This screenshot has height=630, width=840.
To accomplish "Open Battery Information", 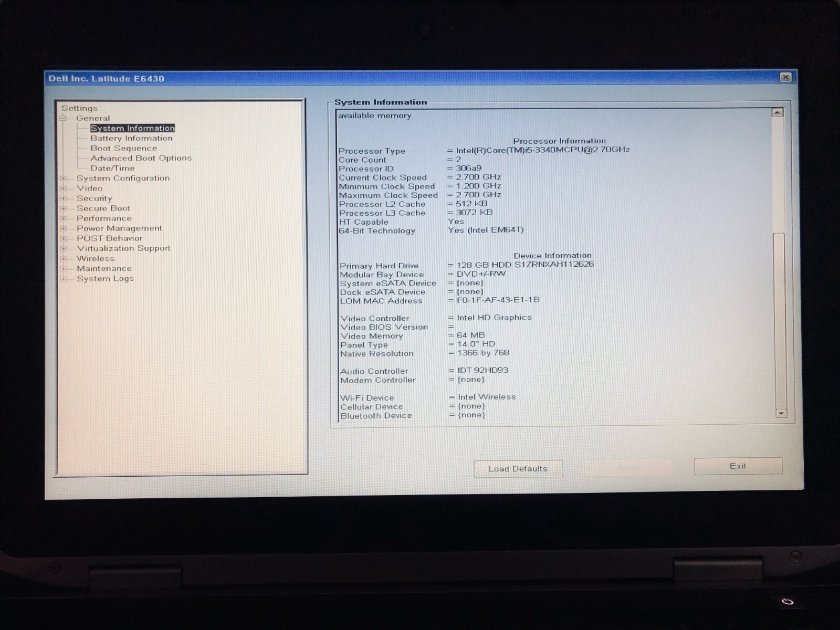I will coord(131,138).
